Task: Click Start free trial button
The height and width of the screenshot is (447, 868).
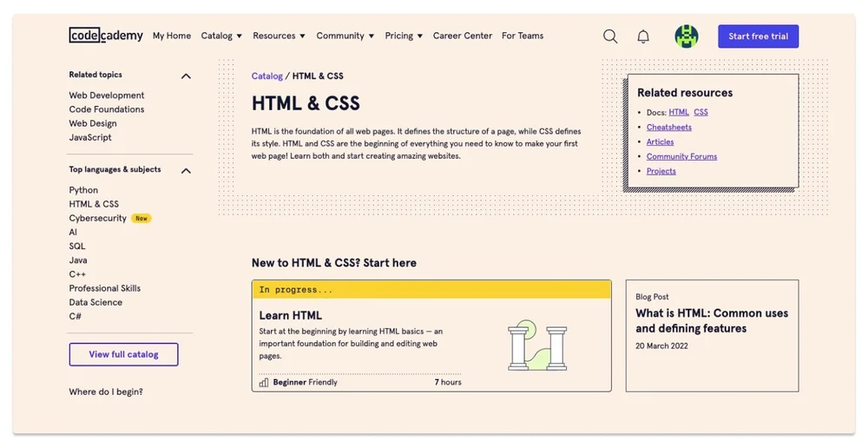Action: [758, 36]
